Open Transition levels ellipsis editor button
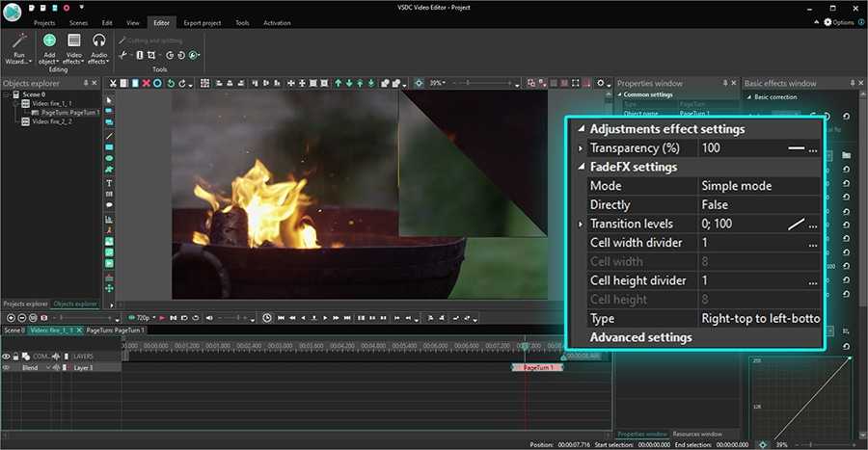Image resolution: width=868 pixels, height=450 pixels. pos(813,225)
